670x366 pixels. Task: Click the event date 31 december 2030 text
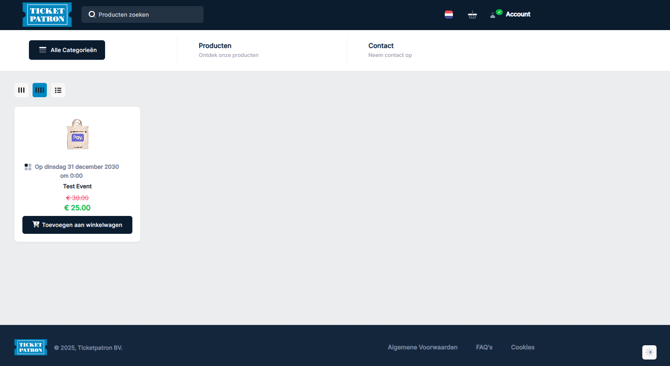(x=77, y=171)
